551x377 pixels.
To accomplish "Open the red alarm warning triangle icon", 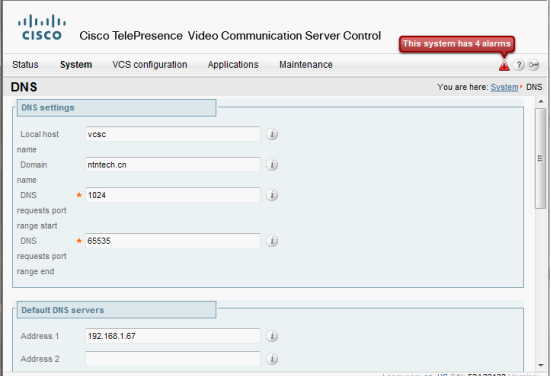I will pyautogui.click(x=504, y=65).
